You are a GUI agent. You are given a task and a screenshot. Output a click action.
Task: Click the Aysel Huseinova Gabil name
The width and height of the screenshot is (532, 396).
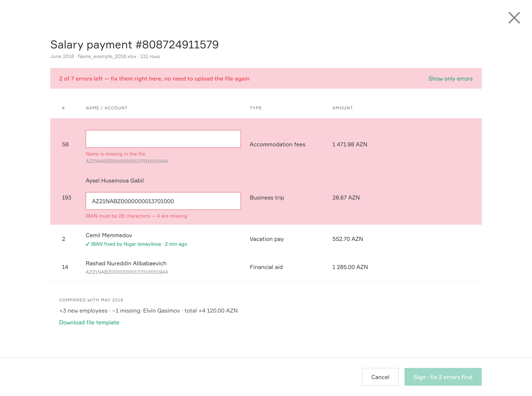click(115, 180)
